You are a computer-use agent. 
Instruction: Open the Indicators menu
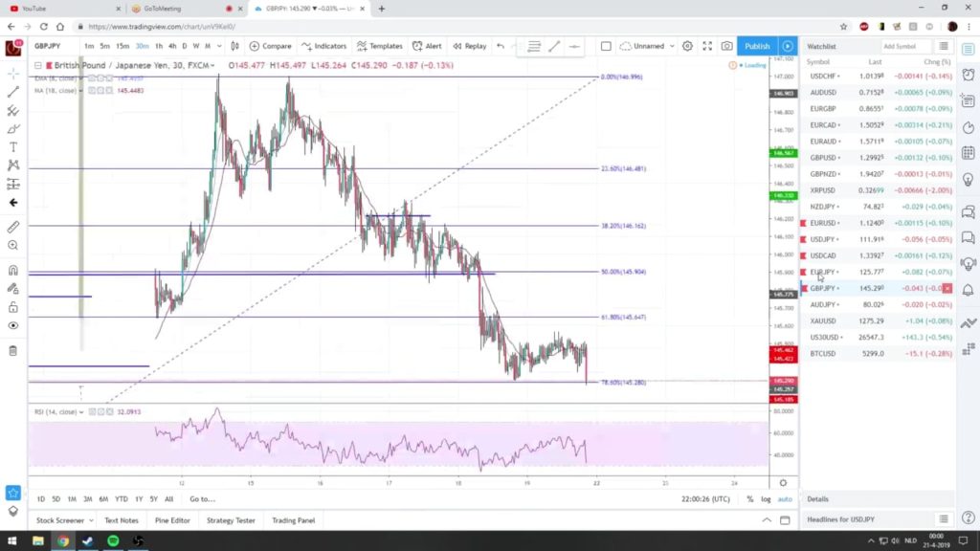323,46
